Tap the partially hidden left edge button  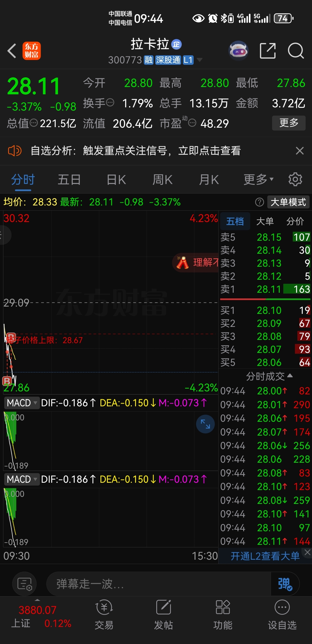[5, 235]
